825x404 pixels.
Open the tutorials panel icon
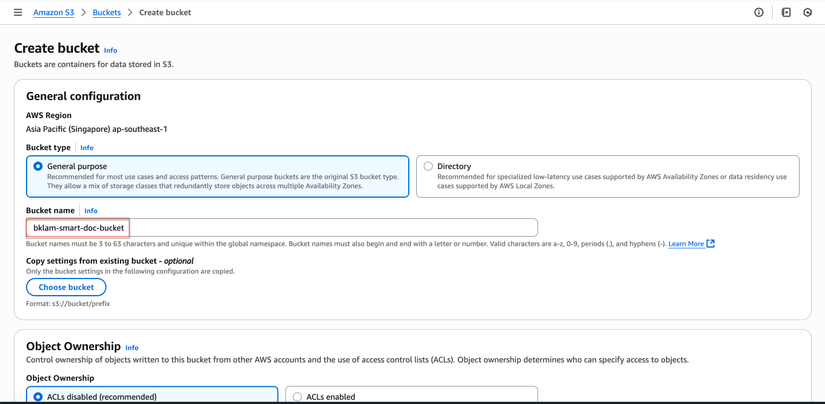tap(786, 13)
